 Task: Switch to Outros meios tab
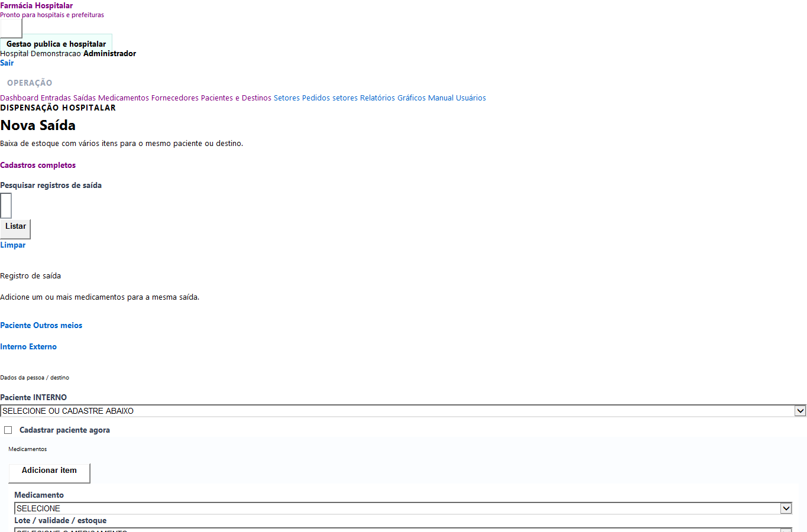click(x=58, y=326)
